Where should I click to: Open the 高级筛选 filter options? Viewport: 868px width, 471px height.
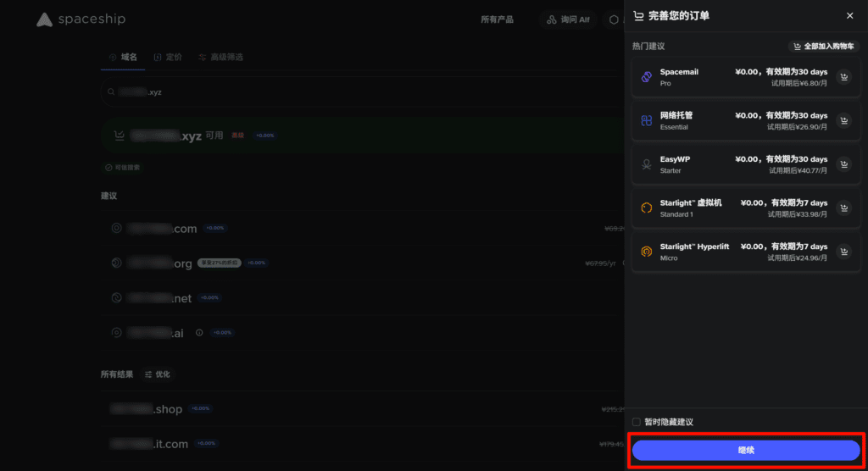click(x=220, y=57)
